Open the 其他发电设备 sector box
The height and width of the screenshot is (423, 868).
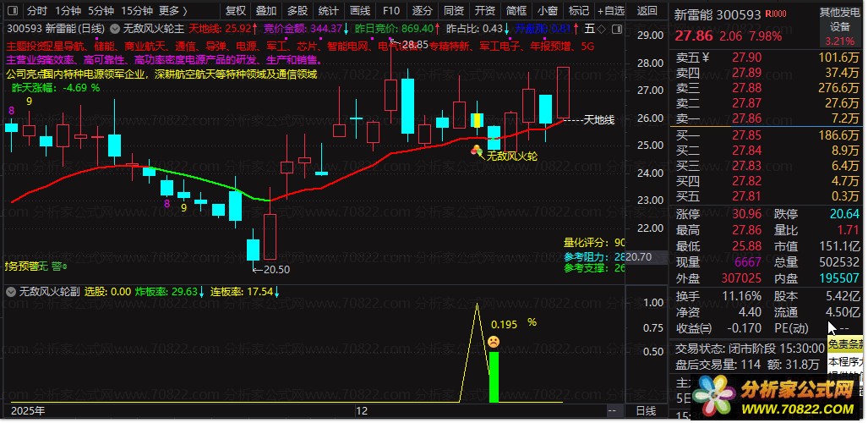[x=840, y=26]
